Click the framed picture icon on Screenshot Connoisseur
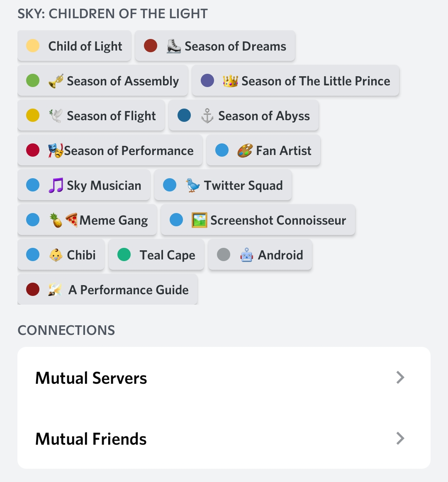 [200, 220]
